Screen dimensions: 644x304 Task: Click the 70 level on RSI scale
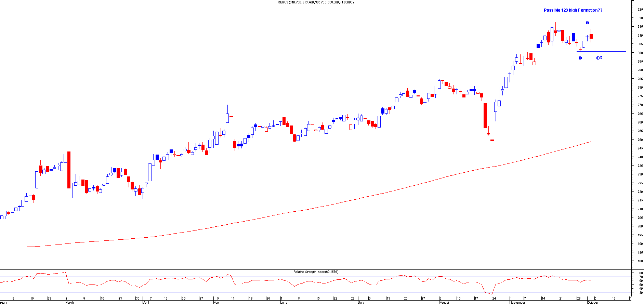tap(641, 277)
